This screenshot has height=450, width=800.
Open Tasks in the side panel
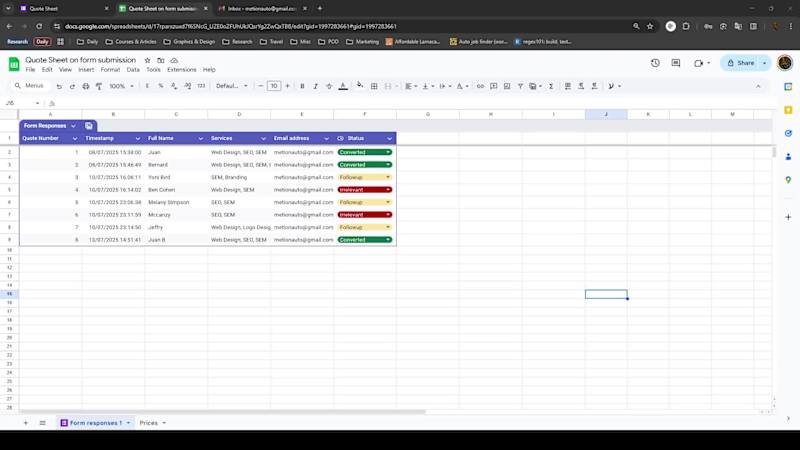(x=788, y=133)
